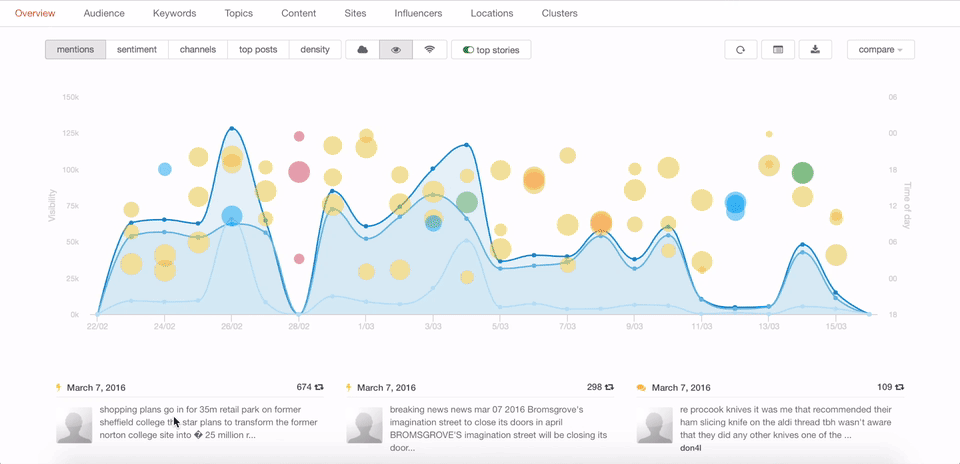The width and height of the screenshot is (960, 464).
Task: Show the channels breakdown
Action: 198,50
